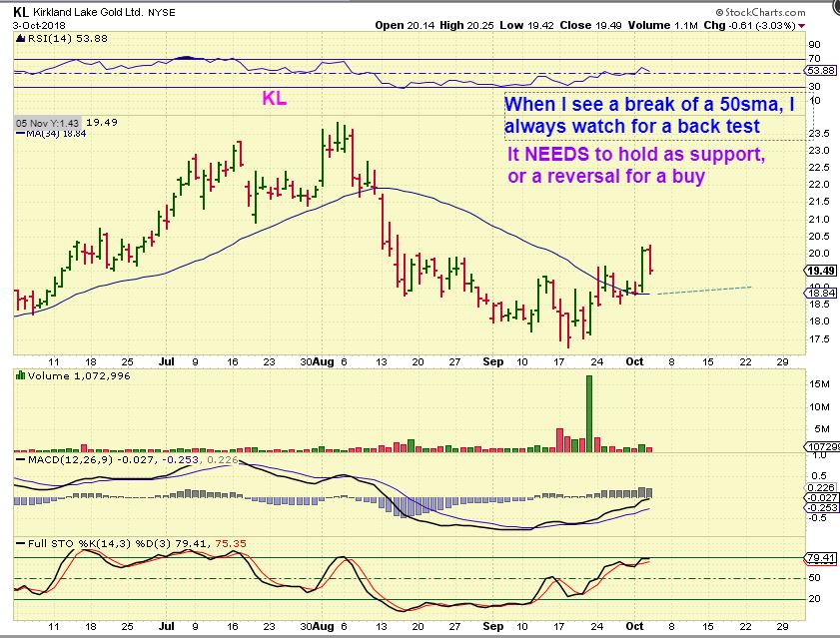The height and width of the screenshot is (638, 840).
Task: Click the Oct label on price axis
Action: click(634, 361)
